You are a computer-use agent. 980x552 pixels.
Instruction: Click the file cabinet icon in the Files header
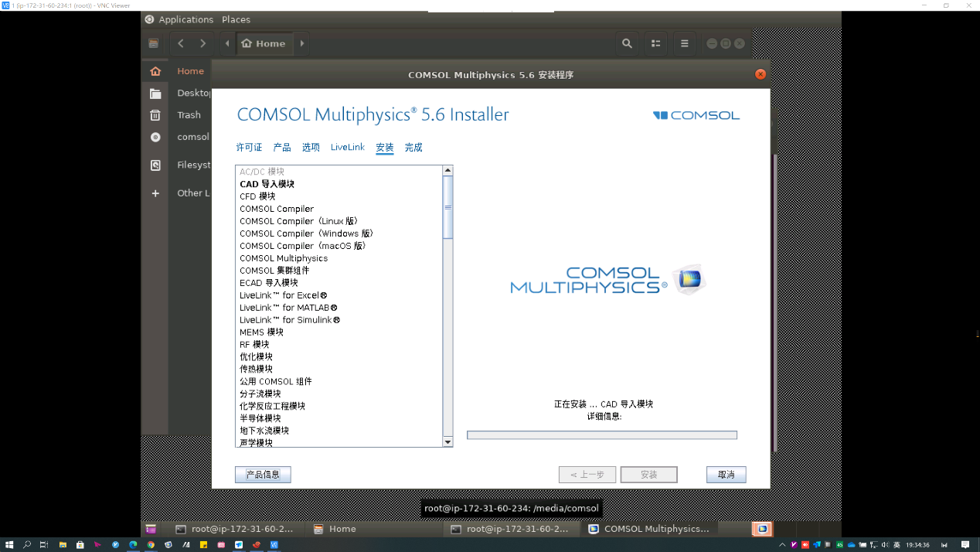(153, 44)
